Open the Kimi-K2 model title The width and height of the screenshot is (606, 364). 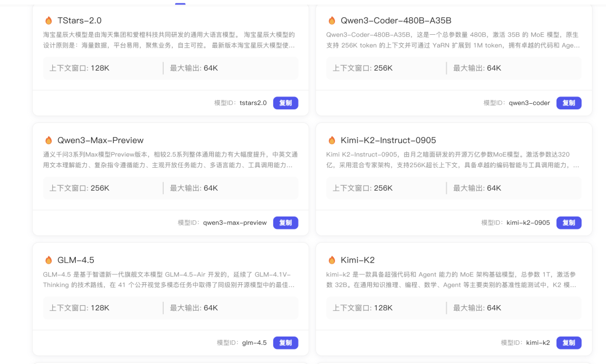coord(357,260)
